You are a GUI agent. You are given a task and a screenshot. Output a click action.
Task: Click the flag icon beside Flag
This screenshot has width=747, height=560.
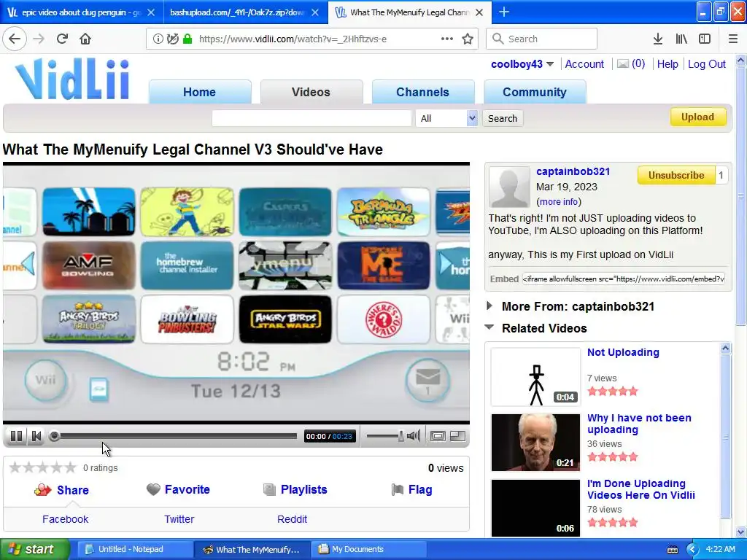[398, 489]
